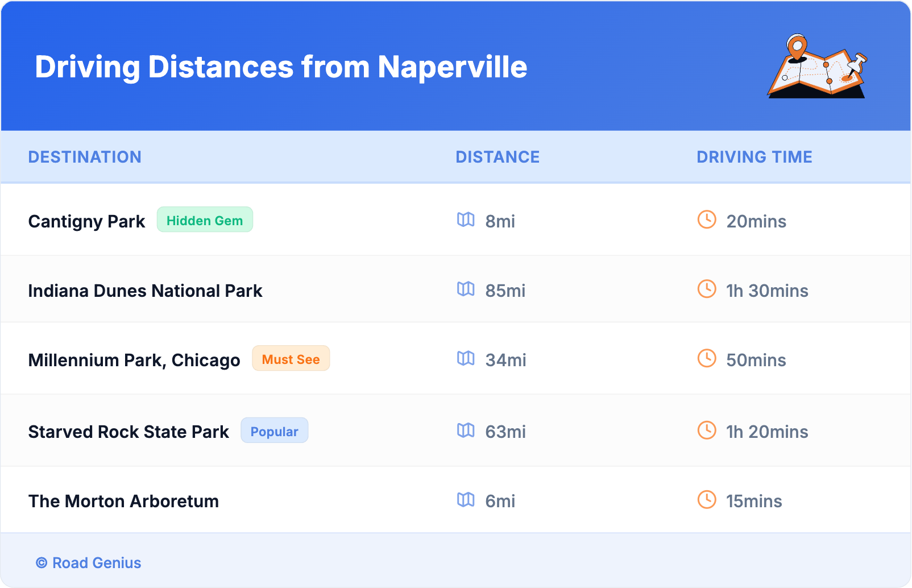Screen dimensions: 912x588
Task: Click the map icon beside 8mi
Action: 466,220
